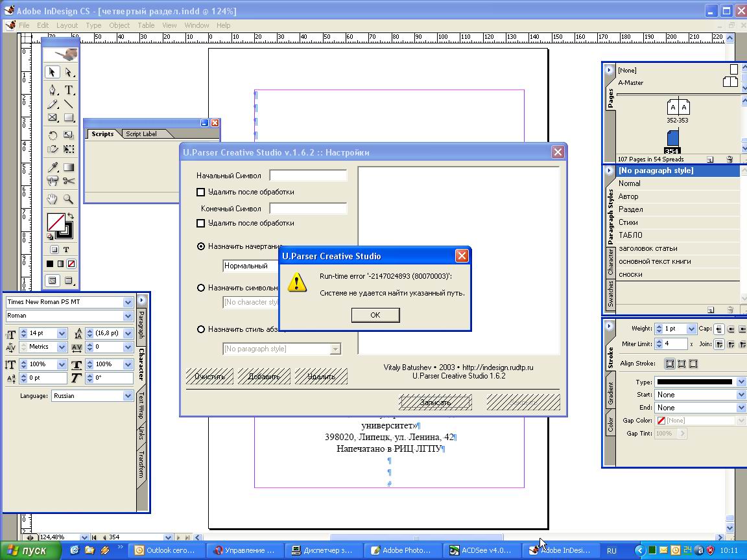Click the 'Очистить' button
This screenshot has width=747, height=560.
pyautogui.click(x=209, y=377)
